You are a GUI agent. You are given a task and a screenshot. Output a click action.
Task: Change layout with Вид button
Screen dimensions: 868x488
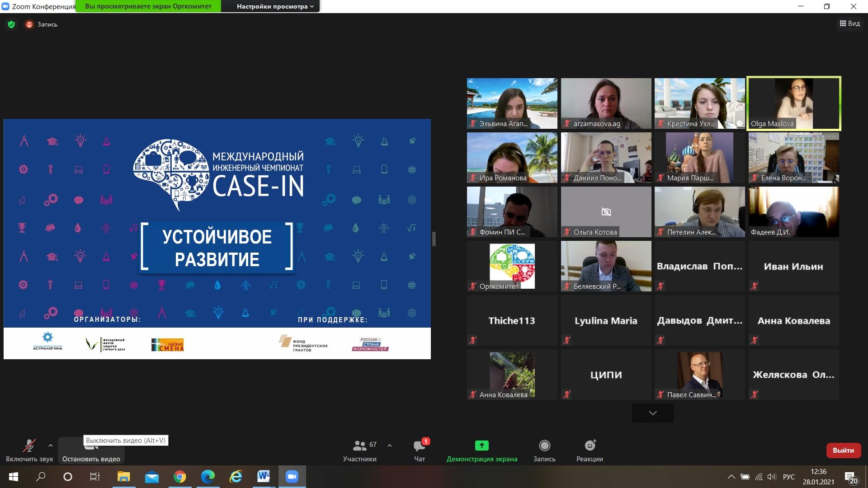[849, 23]
